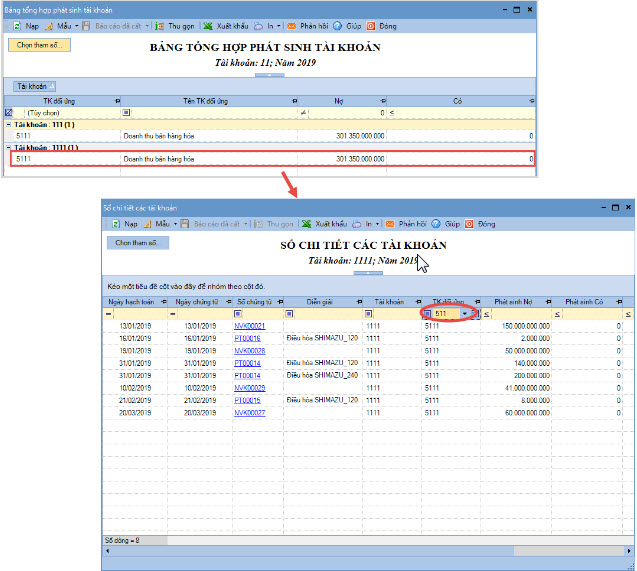Open Mẫu template in Bảng tổng hợp window
637x571 pixels.
click(59, 26)
